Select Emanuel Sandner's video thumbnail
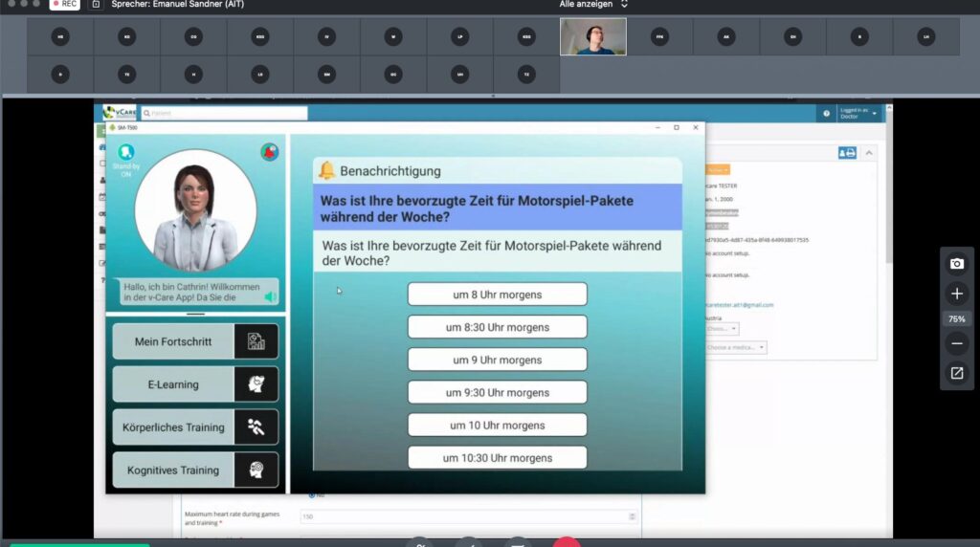The image size is (980, 547). pyautogui.click(x=593, y=36)
